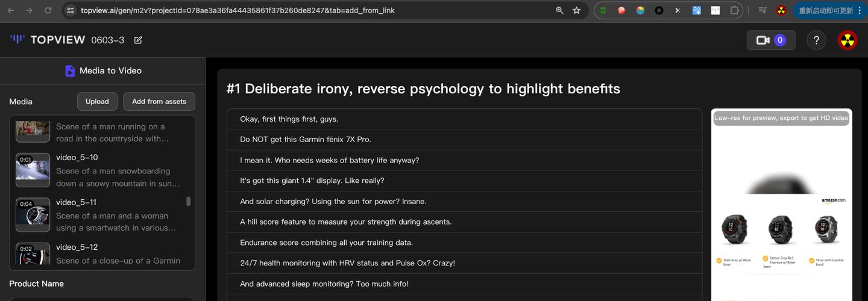Image resolution: width=868 pixels, height=301 pixels.
Task: Click man and woman smartwatch description
Action: 116,222
